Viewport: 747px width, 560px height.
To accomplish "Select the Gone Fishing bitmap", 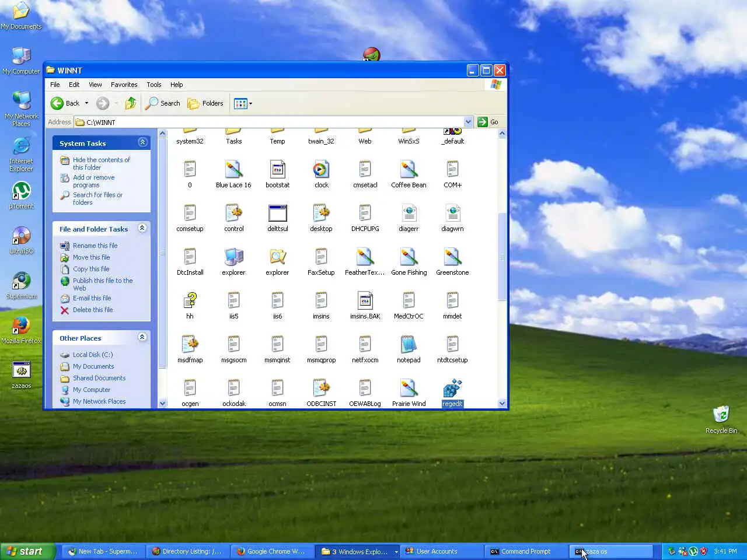I will (409, 257).
